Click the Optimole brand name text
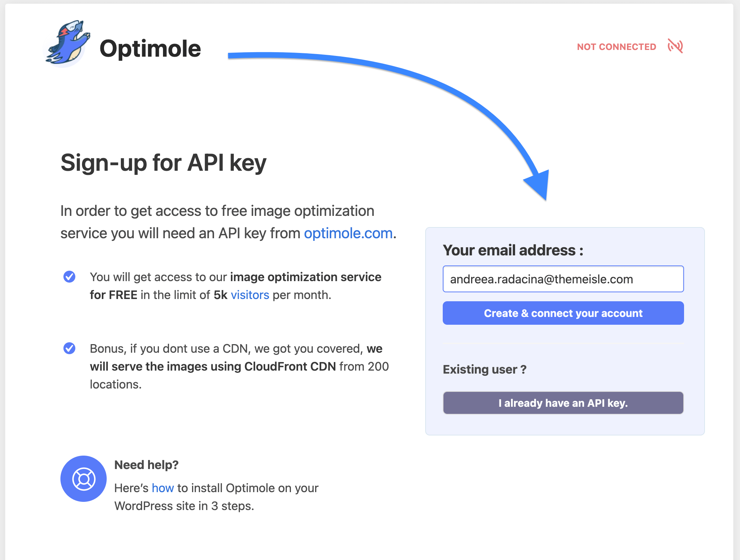The width and height of the screenshot is (740, 560). point(150,49)
